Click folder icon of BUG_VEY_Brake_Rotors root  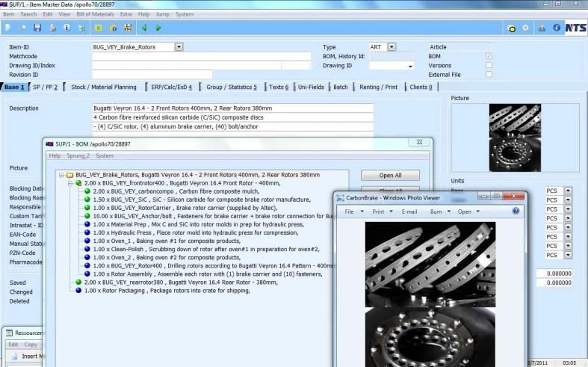point(69,175)
